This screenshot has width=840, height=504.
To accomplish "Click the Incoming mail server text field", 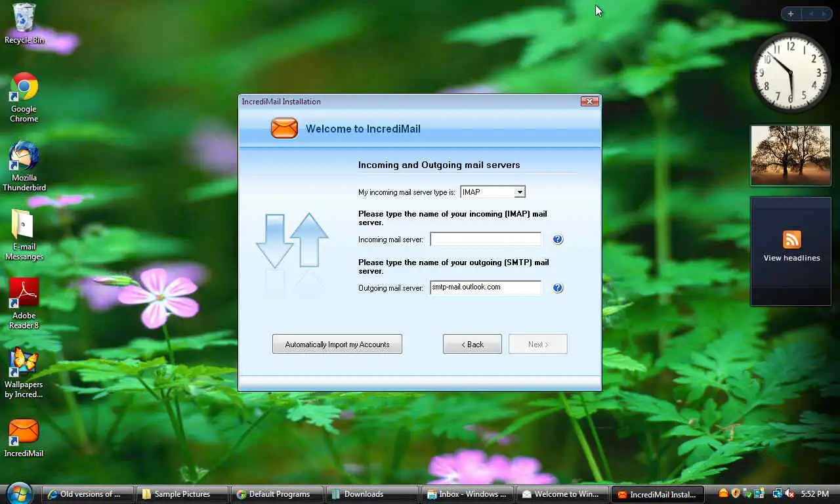I will click(486, 240).
